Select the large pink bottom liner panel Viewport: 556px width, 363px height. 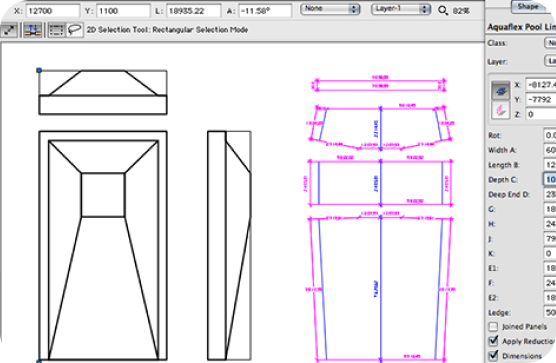point(381,289)
